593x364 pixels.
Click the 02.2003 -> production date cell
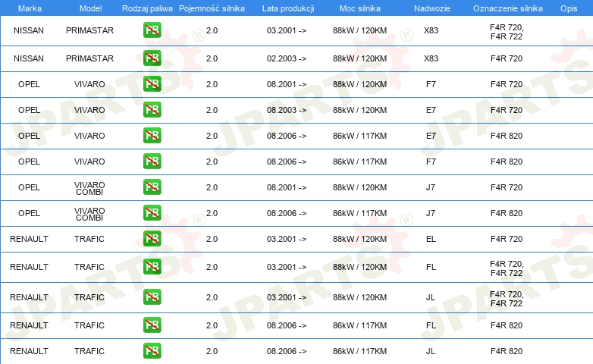[287, 58]
